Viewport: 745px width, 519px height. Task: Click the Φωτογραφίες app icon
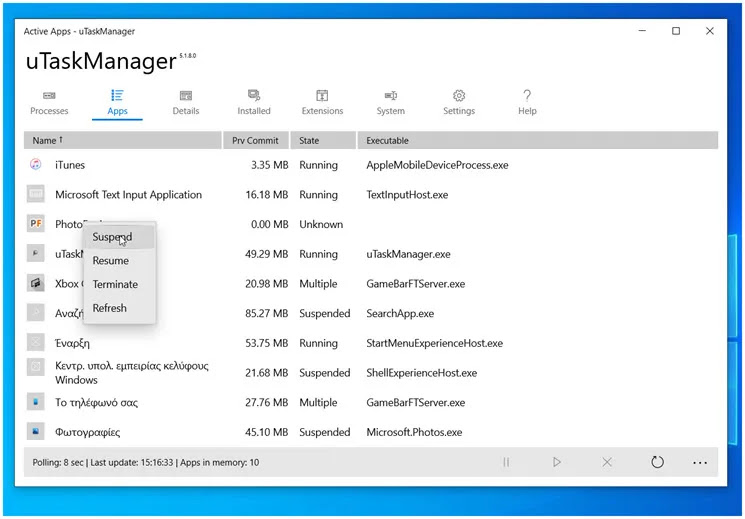[x=36, y=432]
